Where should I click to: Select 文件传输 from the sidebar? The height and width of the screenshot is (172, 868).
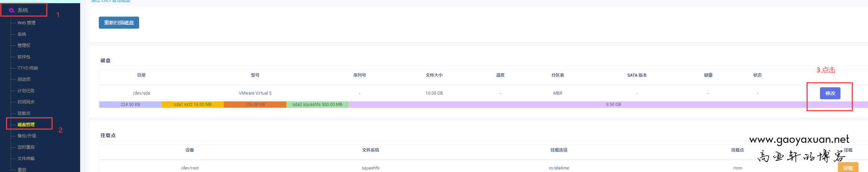coord(26,159)
